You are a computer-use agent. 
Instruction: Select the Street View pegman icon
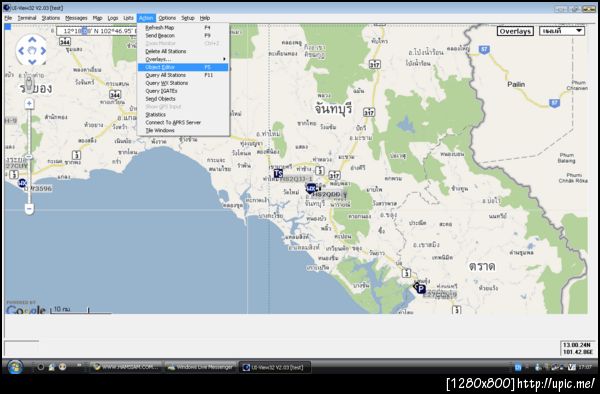click(29, 84)
